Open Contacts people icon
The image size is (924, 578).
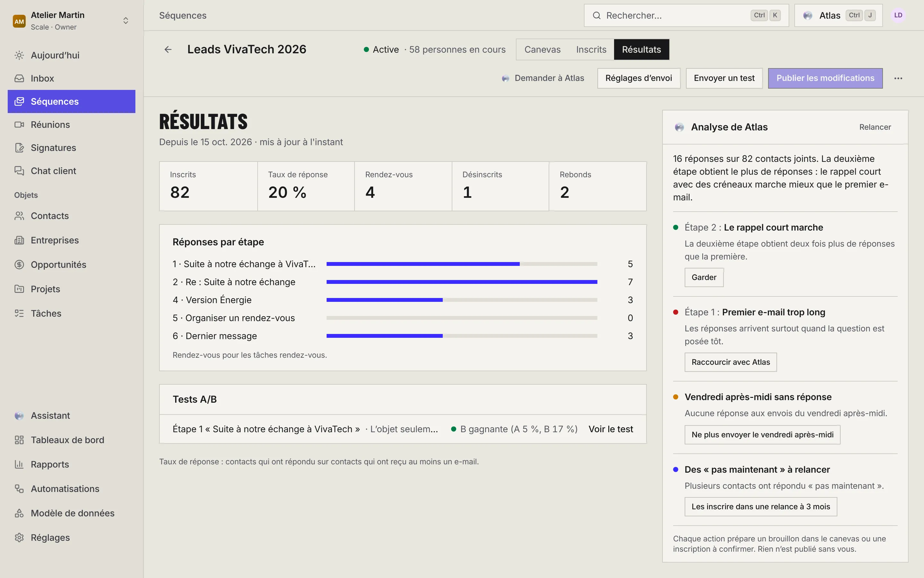tap(19, 216)
